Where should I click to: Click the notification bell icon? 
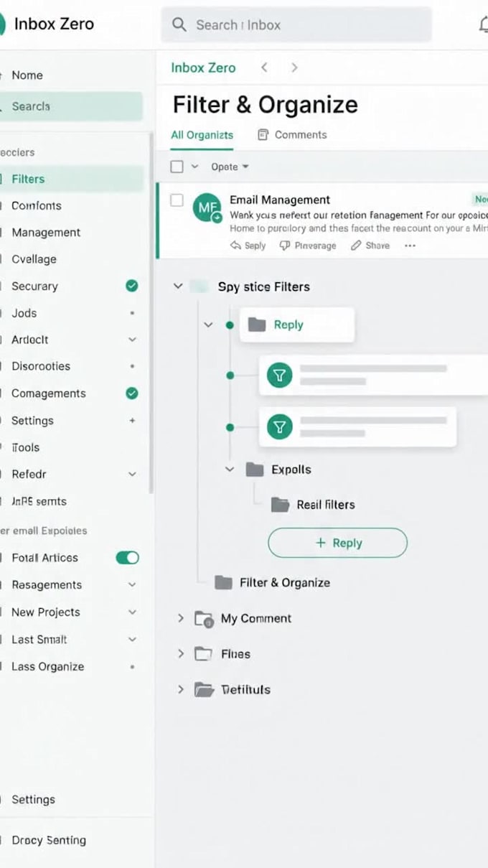coord(483,24)
